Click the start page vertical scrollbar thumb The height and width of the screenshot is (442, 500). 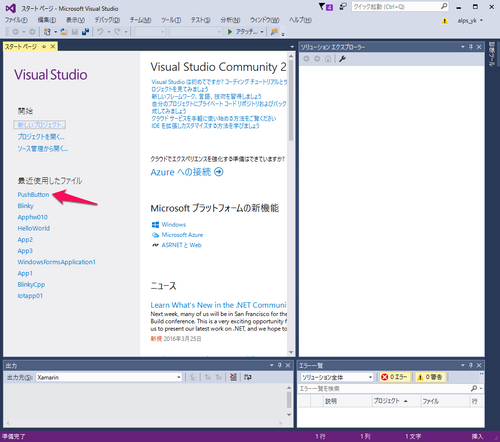(291, 101)
